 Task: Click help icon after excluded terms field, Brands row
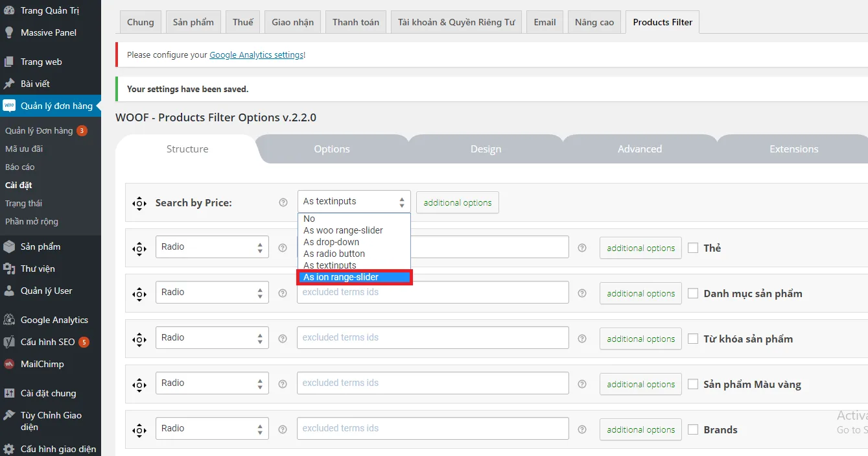(582, 429)
